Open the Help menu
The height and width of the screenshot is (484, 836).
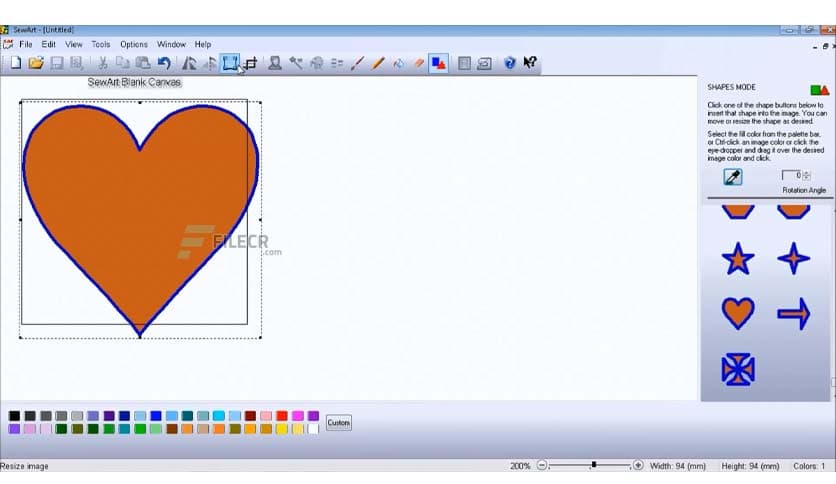[x=203, y=44]
